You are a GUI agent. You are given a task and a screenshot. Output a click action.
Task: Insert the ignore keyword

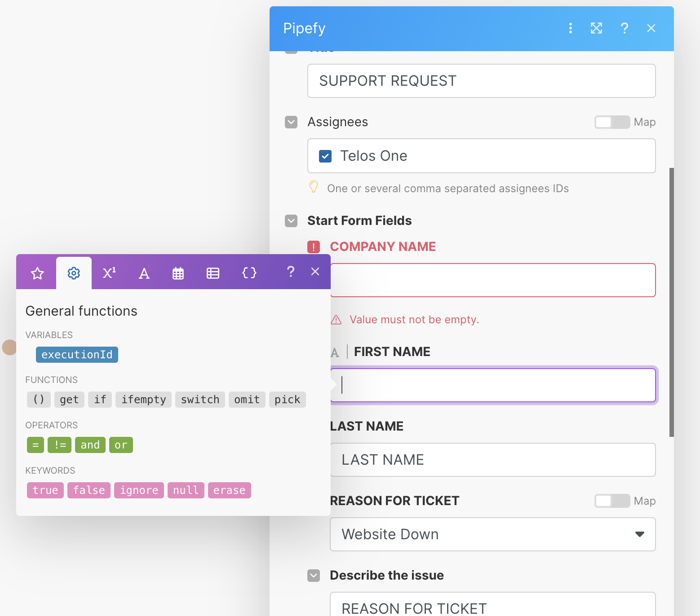pos(139,490)
